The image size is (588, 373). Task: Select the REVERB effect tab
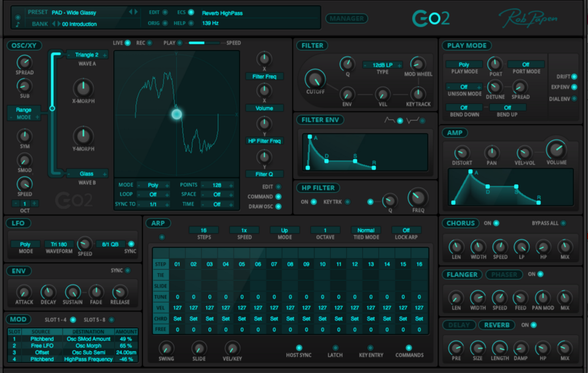[x=497, y=325]
